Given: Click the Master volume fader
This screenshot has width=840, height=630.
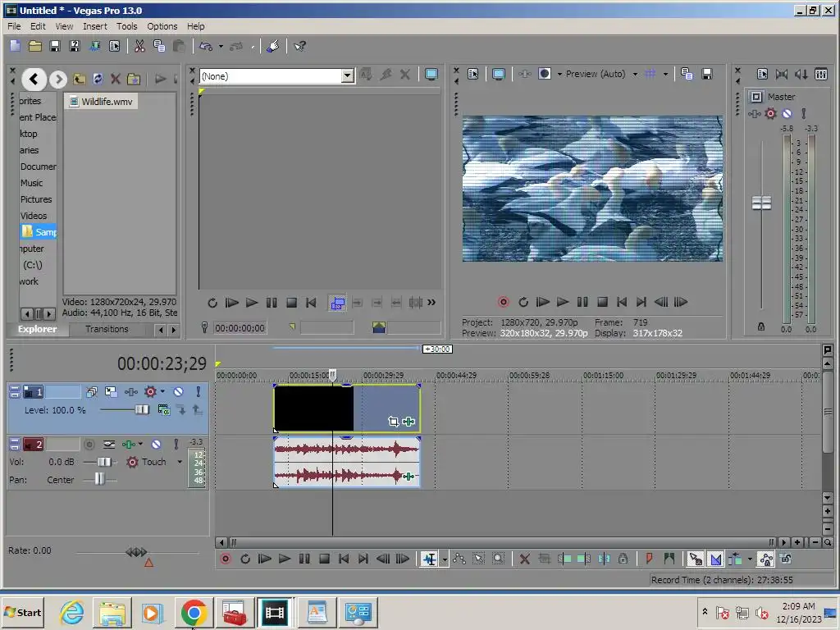Looking at the screenshot, I should (761, 203).
